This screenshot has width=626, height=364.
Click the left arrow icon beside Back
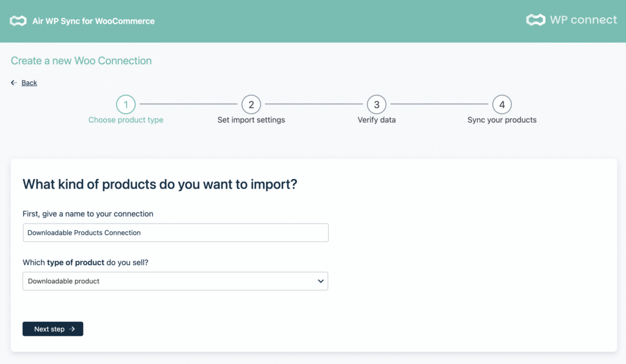point(14,83)
